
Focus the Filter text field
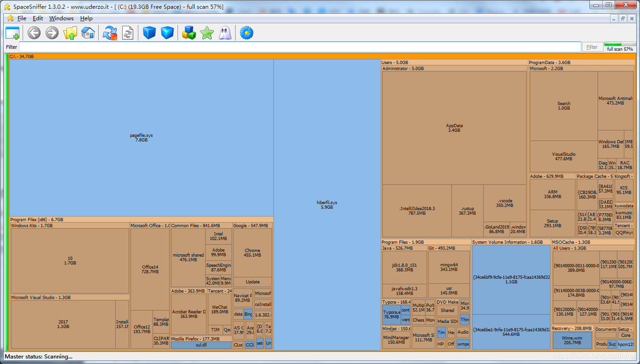[x=300, y=47]
